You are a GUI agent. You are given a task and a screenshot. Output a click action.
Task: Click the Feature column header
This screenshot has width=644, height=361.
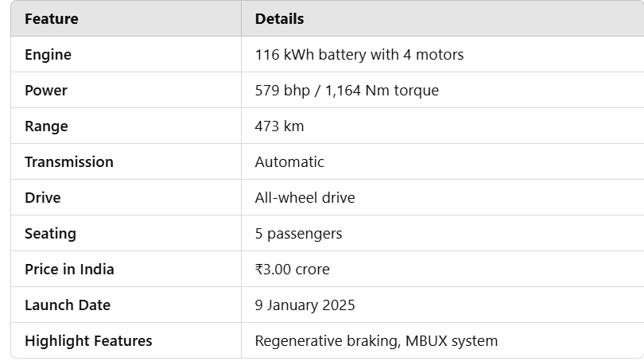[x=52, y=19]
